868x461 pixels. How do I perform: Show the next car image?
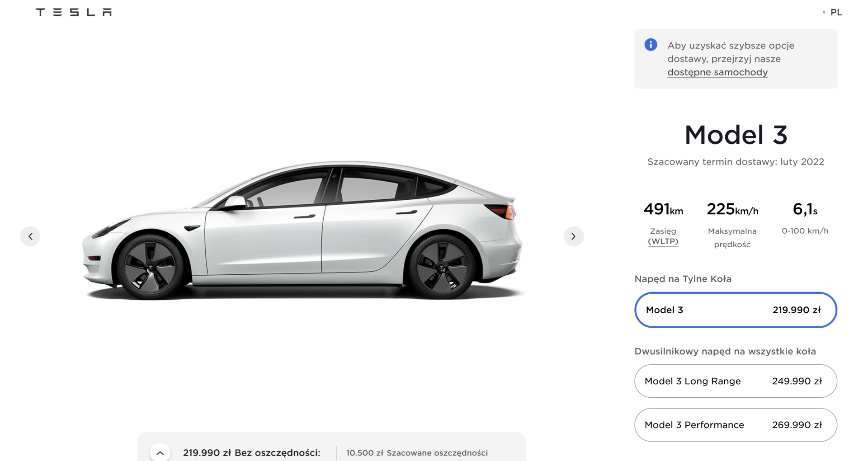(573, 236)
